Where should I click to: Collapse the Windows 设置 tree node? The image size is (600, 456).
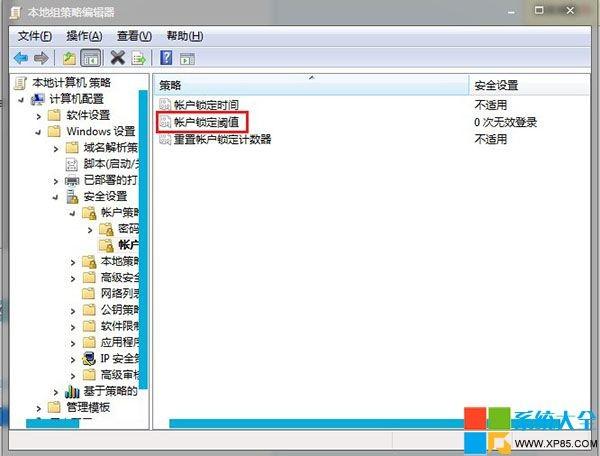pyautogui.click(x=38, y=132)
